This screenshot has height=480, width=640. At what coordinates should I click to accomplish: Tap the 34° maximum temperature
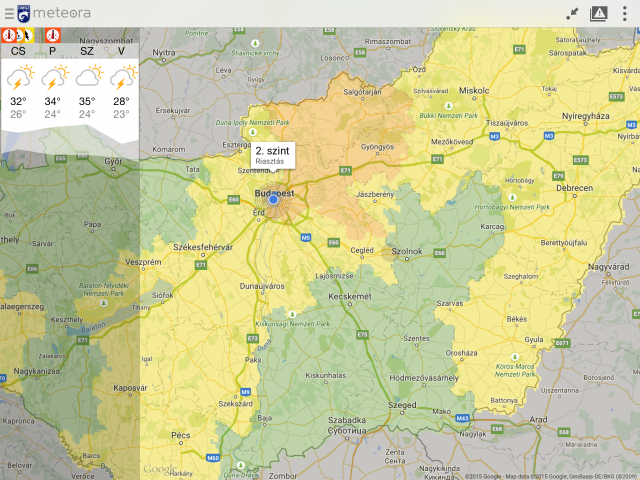pyautogui.click(x=53, y=101)
